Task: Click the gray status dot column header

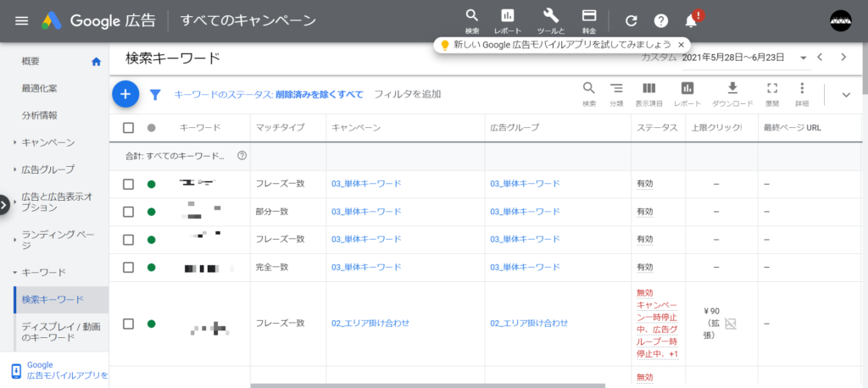Action: 151,128
